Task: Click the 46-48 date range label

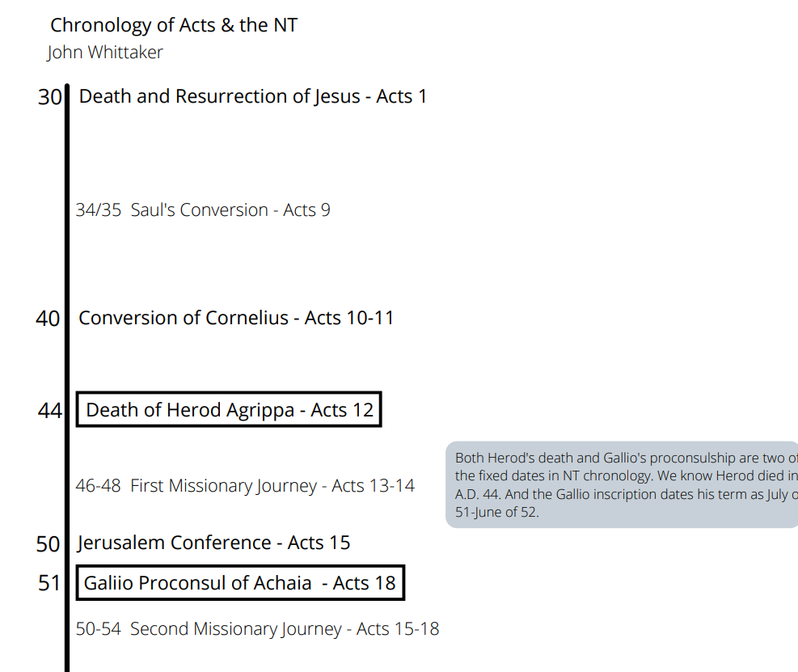Action: coord(99,486)
